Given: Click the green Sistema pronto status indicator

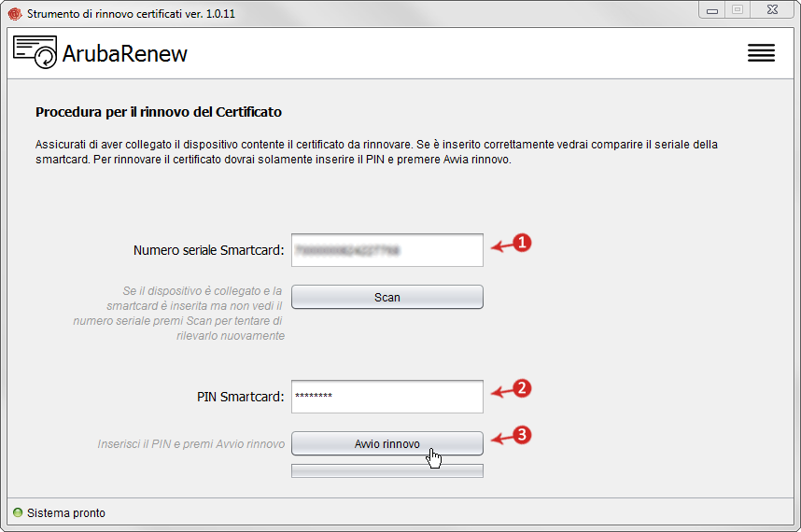Looking at the screenshot, I should (x=18, y=512).
